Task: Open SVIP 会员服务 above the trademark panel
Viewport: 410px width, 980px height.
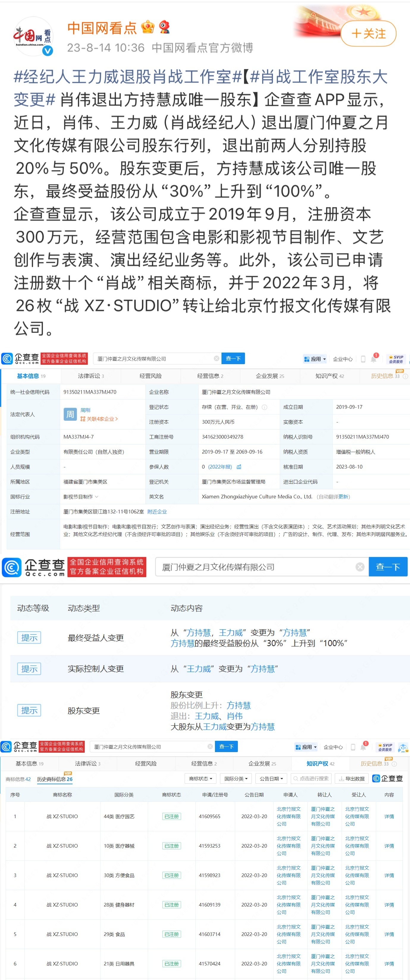Action: point(385,747)
